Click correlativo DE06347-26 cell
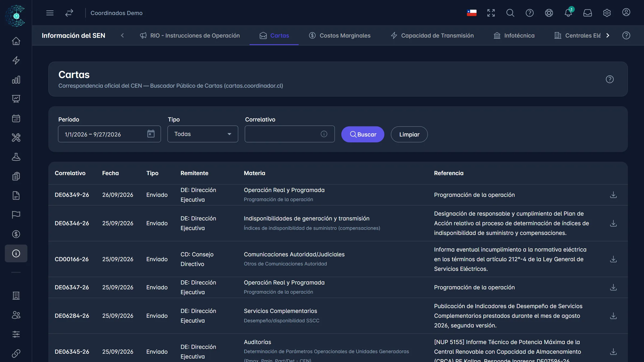This screenshot has height=362, width=644. (x=72, y=287)
